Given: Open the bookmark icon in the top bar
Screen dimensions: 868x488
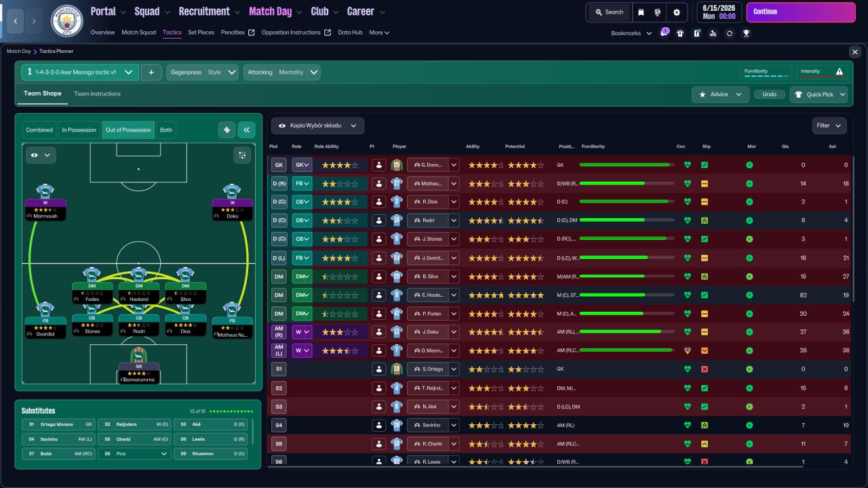Looking at the screenshot, I should click(x=641, y=12).
